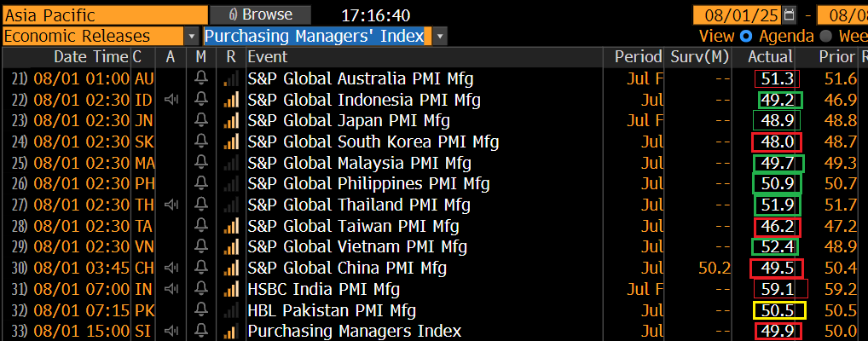
Task: Click the speaker icon on Singapore row
Action: pos(171,332)
